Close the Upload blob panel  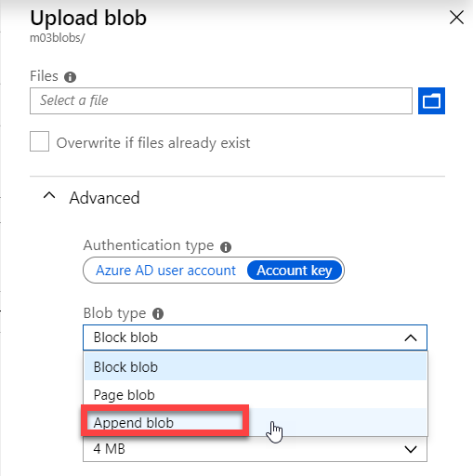[456, 18]
